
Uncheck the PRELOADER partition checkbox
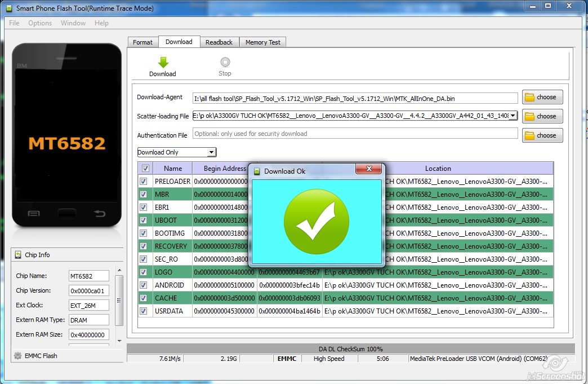tap(143, 182)
